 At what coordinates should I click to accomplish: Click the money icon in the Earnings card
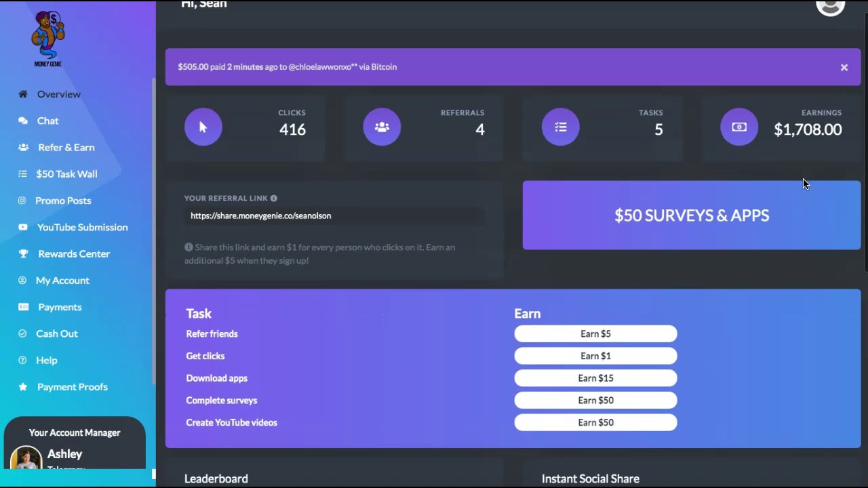[x=739, y=127]
